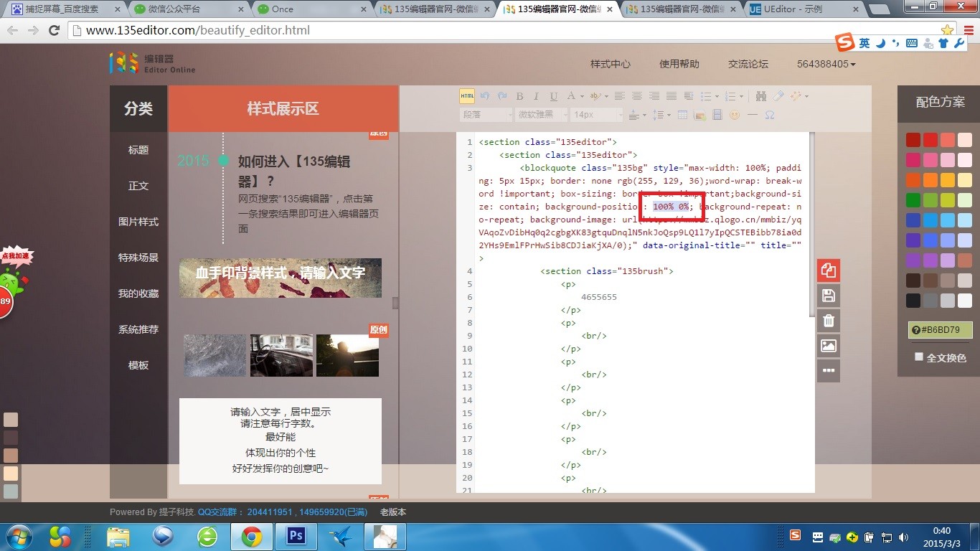Enable the 全文换色 checkbox
This screenshot has height=551, width=980.
pos(919,357)
